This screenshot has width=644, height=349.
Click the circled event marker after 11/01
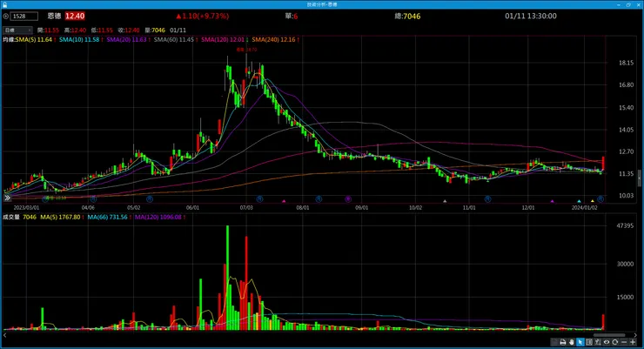[487, 199]
